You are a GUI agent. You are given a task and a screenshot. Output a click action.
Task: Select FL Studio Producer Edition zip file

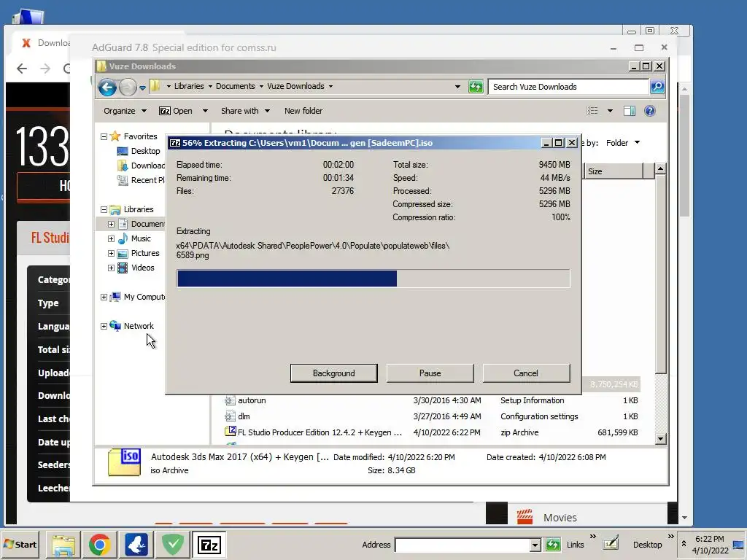[430, 432]
